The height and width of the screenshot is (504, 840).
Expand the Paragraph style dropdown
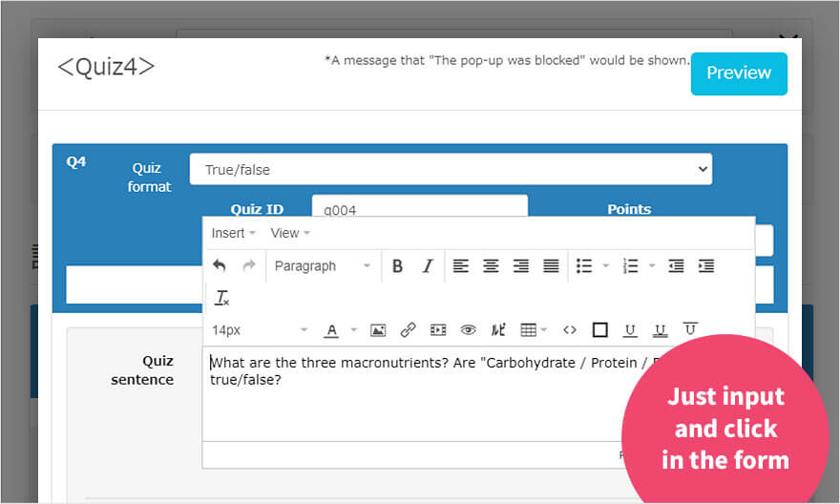tap(322, 266)
